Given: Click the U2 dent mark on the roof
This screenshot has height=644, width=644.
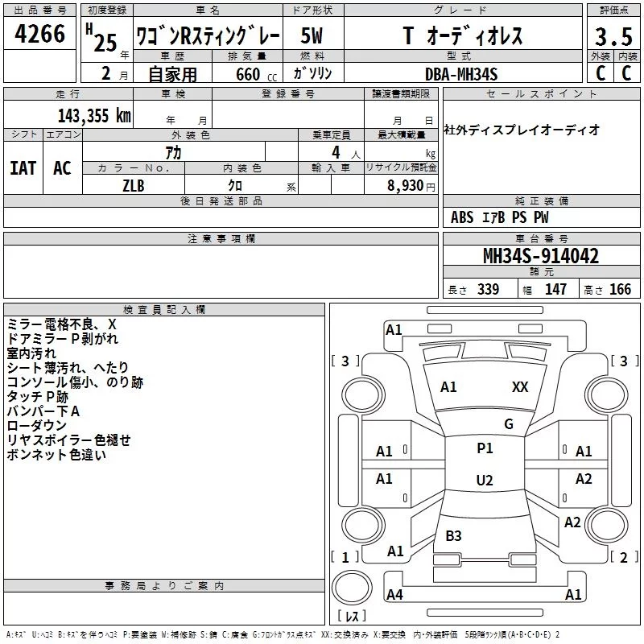Looking at the screenshot, I should tap(485, 480).
